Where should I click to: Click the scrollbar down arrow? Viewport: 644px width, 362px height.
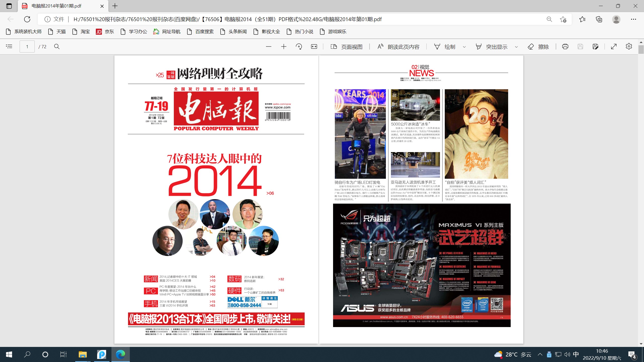coord(641,344)
